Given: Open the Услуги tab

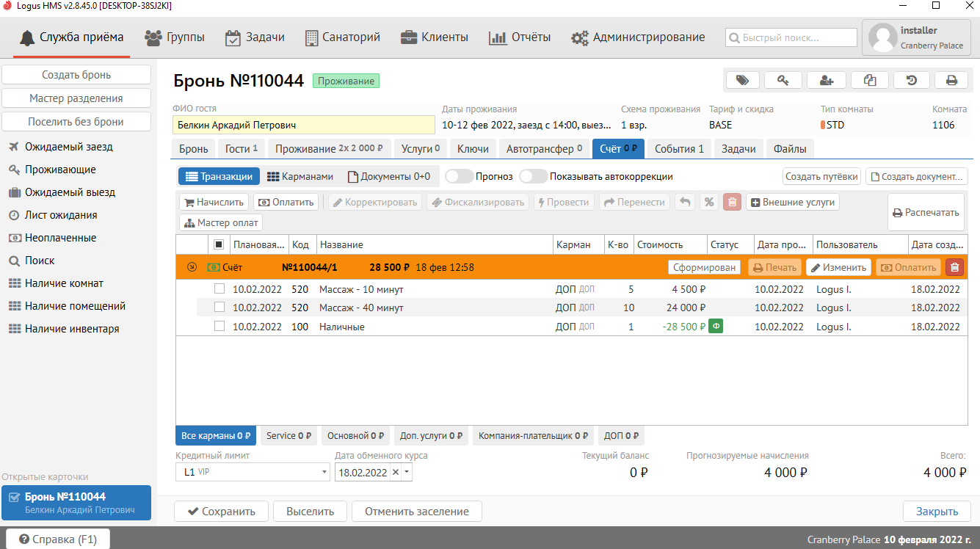Looking at the screenshot, I should (x=421, y=149).
